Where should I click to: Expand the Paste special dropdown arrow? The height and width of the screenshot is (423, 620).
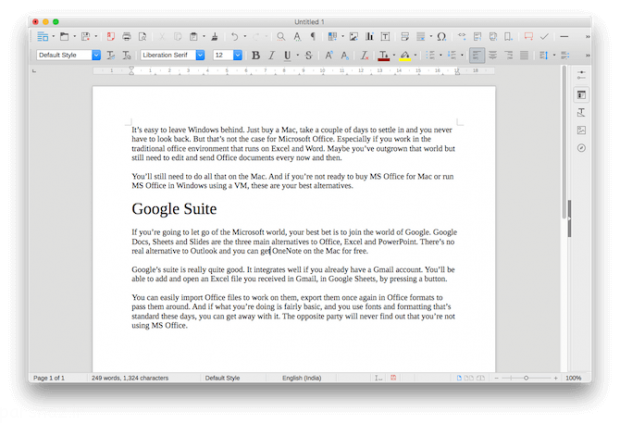pos(204,36)
